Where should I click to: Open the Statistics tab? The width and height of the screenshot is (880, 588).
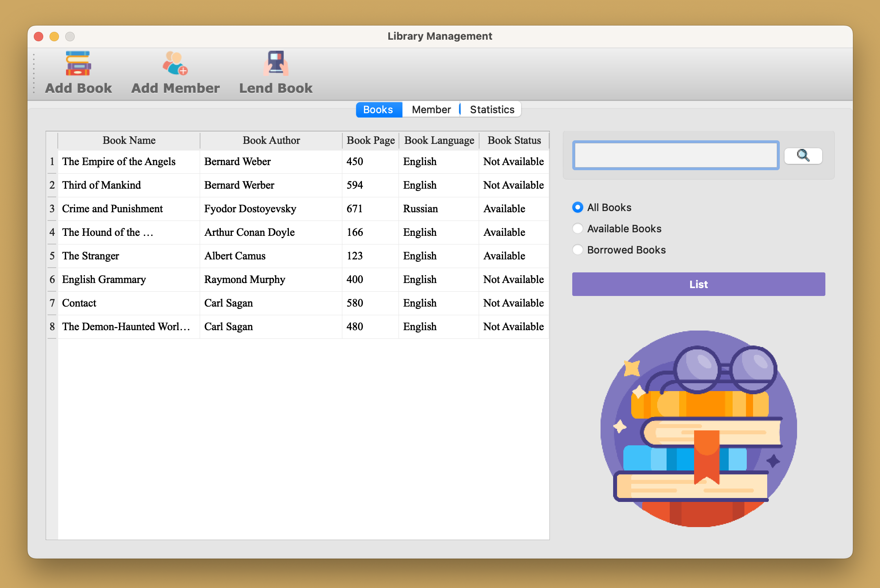click(x=491, y=109)
